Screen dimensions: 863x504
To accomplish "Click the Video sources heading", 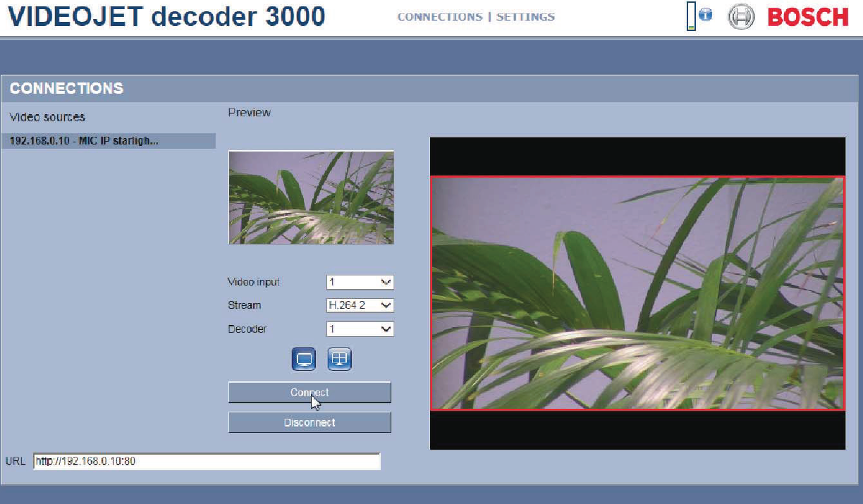I will pyautogui.click(x=47, y=117).
